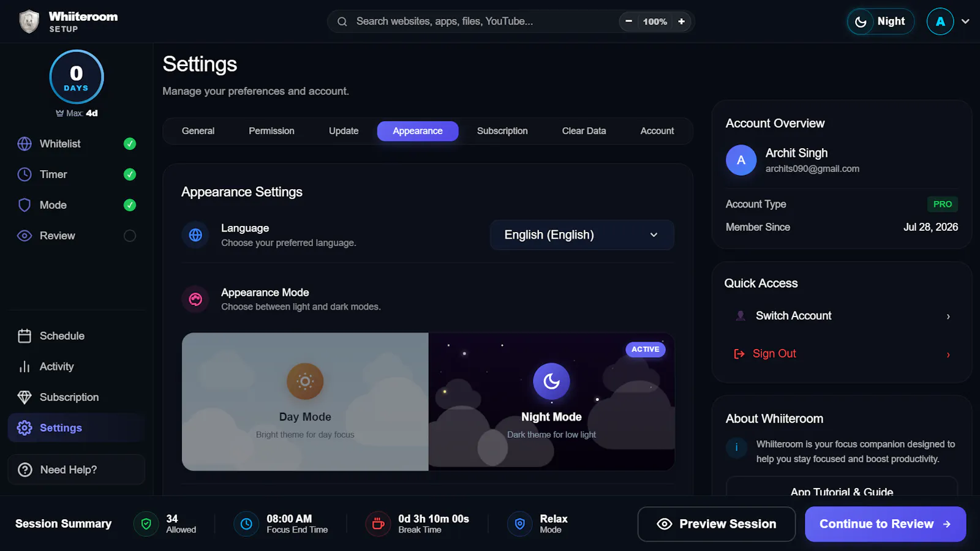Click the Switch Account user icon
The height and width of the screenshot is (551, 980).
pyautogui.click(x=740, y=316)
